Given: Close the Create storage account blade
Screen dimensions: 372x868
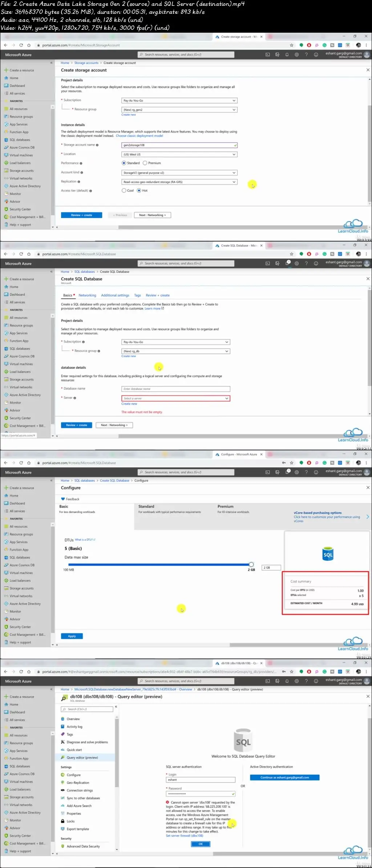Looking at the screenshot, I should tap(368, 70).
